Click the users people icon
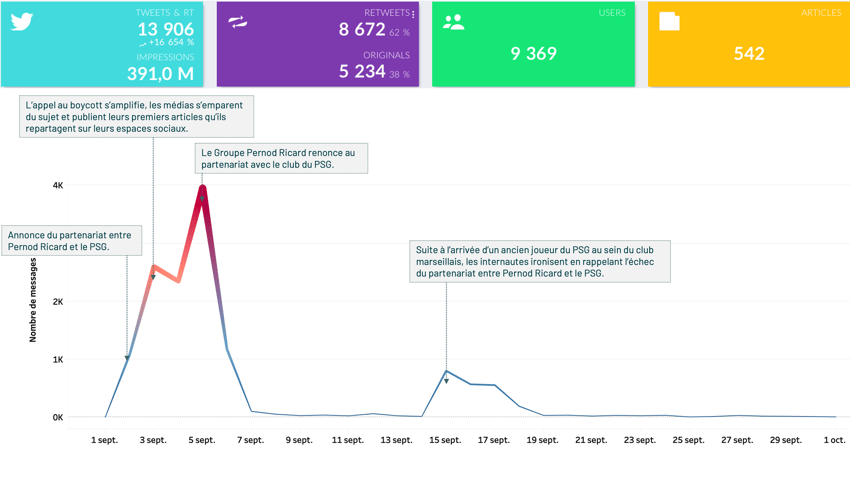Image resolution: width=850 pixels, height=479 pixels. tap(453, 22)
